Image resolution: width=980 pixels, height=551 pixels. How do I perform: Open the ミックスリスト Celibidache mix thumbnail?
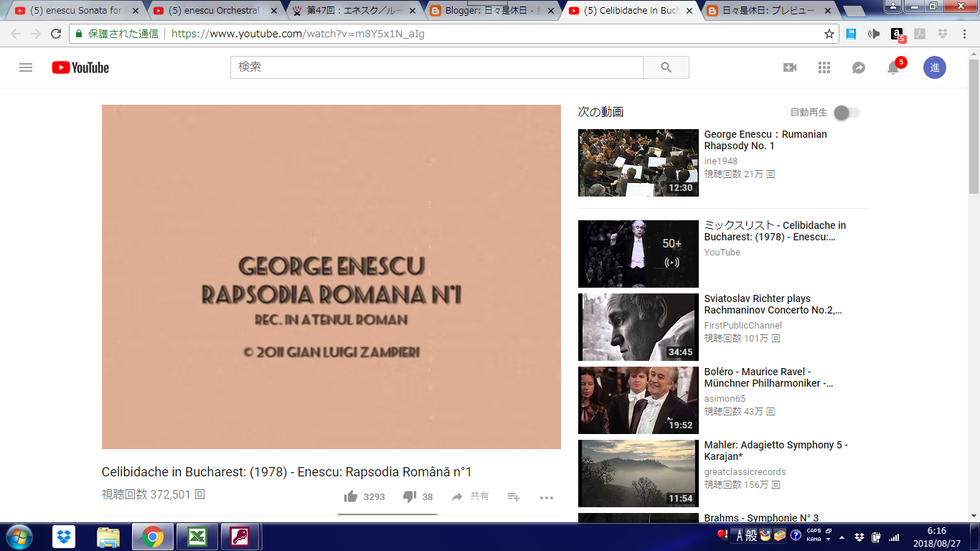[x=639, y=254]
